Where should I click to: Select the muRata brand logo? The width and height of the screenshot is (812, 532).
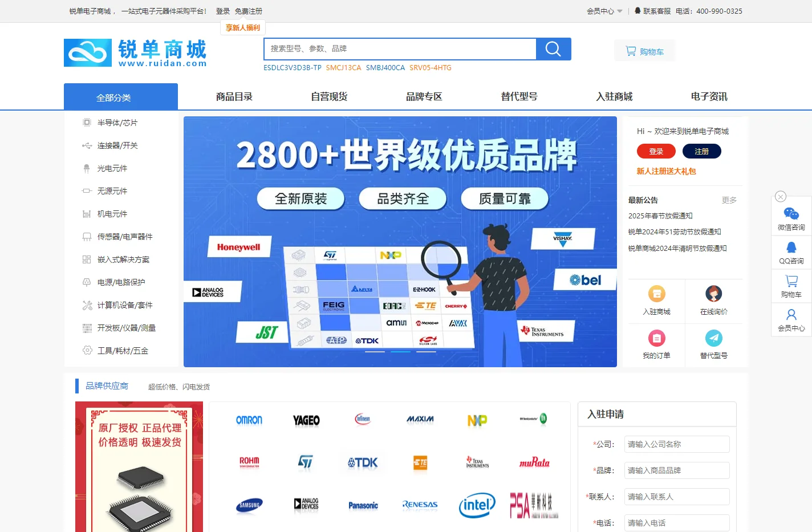coord(534,462)
